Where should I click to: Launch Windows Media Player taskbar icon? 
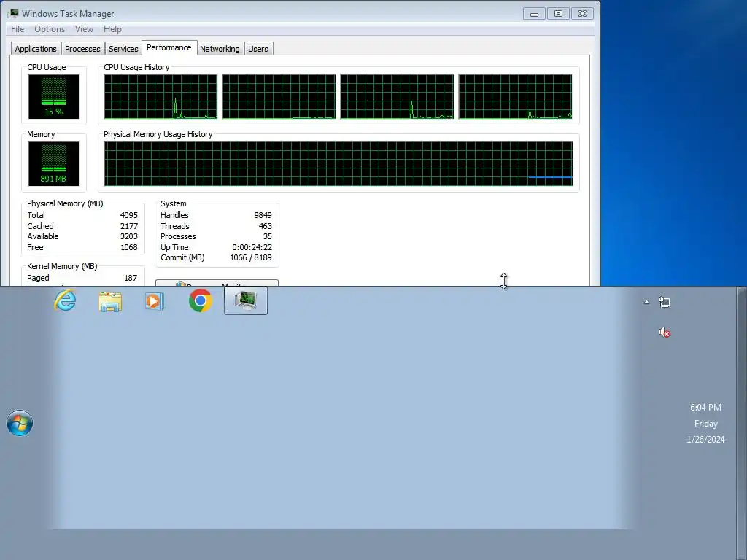[x=155, y=301]
